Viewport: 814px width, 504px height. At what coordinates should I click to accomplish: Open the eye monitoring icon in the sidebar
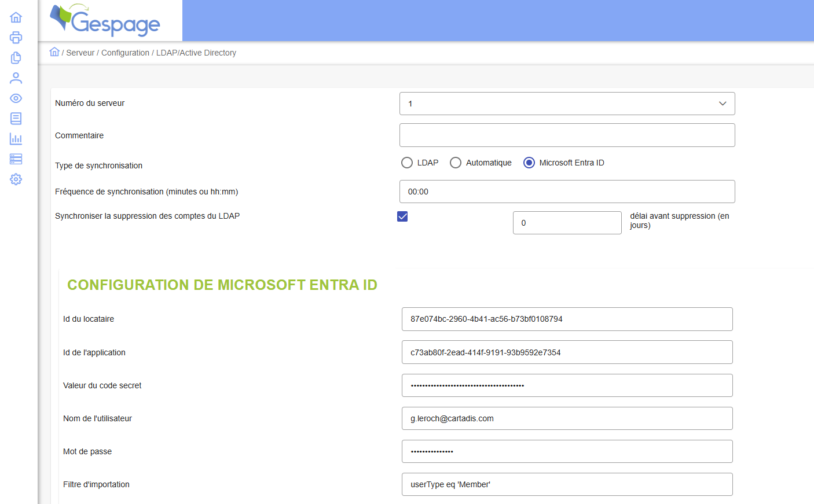16,98
